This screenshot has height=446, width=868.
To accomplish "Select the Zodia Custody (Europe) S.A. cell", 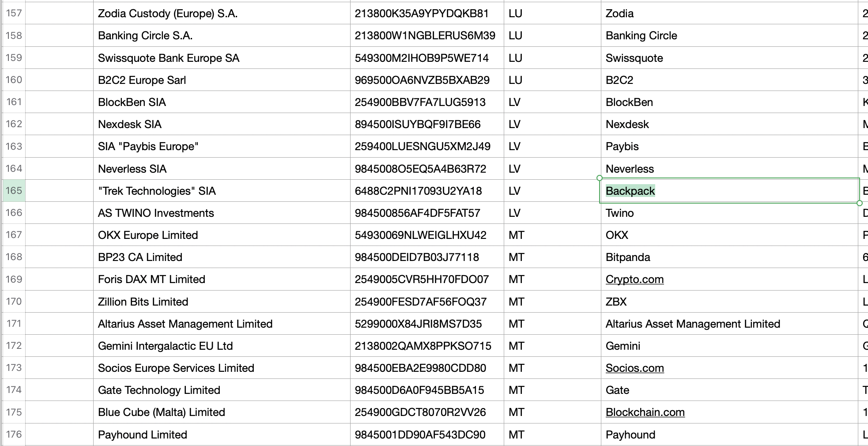I will pos(222,13).
